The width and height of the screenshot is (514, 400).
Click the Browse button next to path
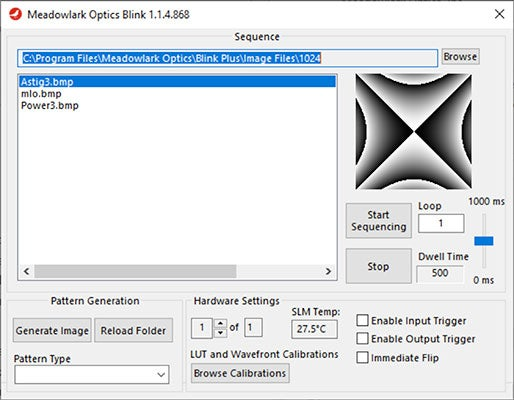pos(460,57)
